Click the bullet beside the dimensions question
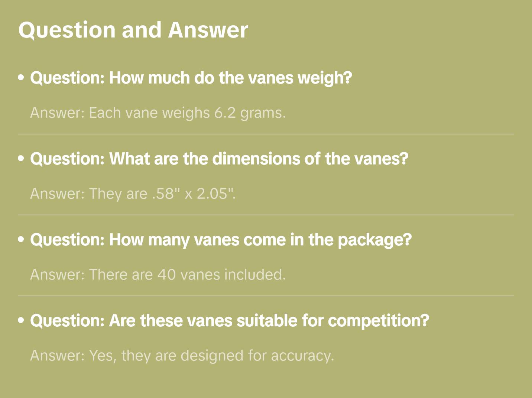This screenshot has width=532, height=398. point(21,159)
